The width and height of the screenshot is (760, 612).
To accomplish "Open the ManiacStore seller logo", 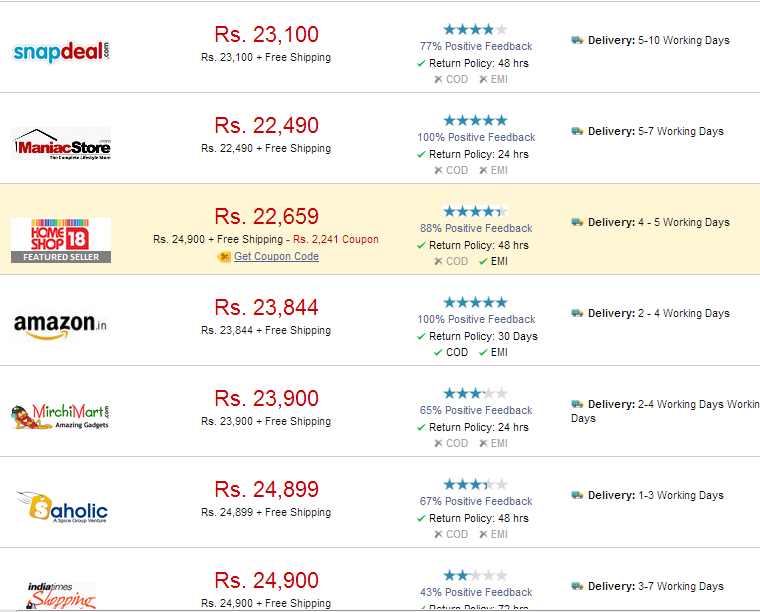I will coord(61,143).
